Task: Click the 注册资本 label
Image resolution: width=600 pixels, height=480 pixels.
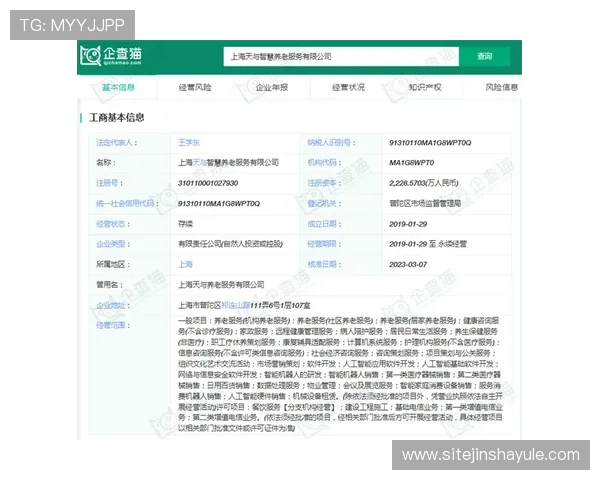Action: coord(324,183)
